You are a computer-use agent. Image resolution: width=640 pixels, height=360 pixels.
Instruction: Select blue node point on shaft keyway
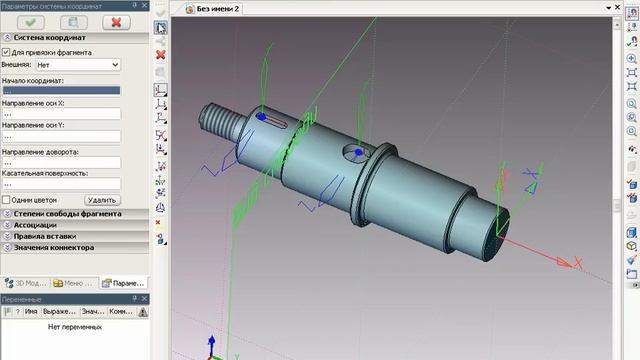pos(261,117)
